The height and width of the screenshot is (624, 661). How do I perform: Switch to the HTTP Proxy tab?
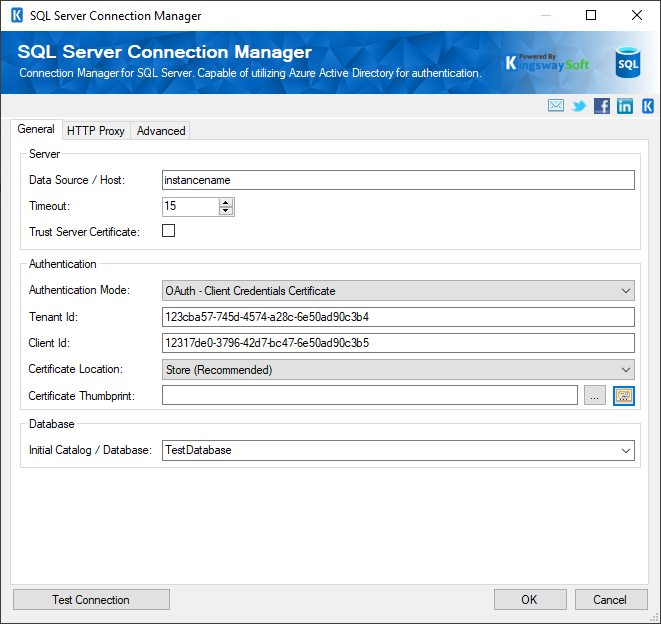point(96,131)
